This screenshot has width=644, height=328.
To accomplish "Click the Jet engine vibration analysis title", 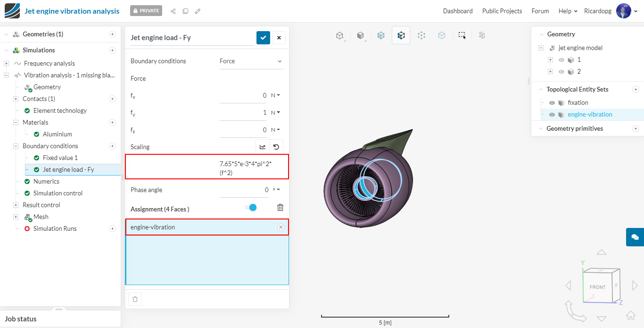I will click(x=72, y=11).
